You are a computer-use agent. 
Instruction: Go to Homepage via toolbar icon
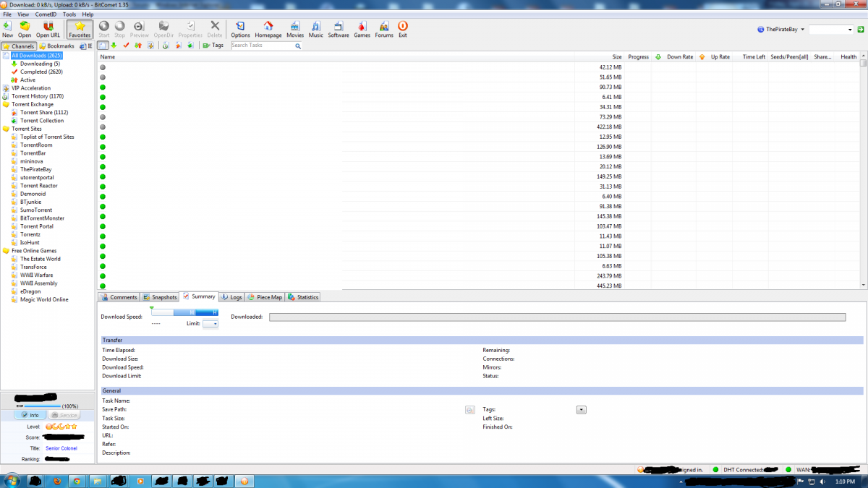click(x=268, y=26)
